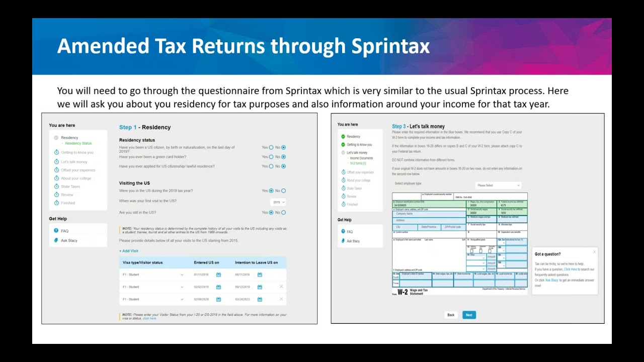644x362 pixels.
Task: Open the first visit year dropdown showing 2015
Action: pyautogui.click(x=278, y=202)
